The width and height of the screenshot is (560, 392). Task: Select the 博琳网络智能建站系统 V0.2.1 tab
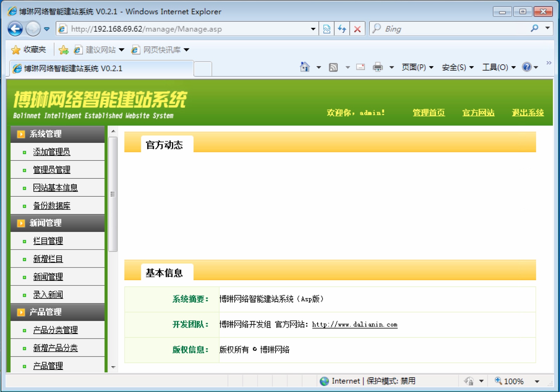coord(102,68)
